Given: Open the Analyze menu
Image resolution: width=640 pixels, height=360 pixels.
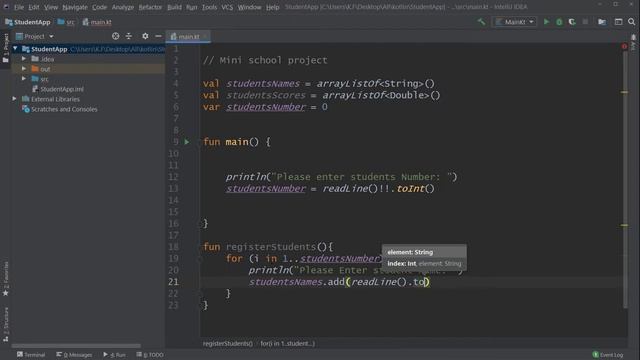Looking at the screenshot, I should (123, 7).
